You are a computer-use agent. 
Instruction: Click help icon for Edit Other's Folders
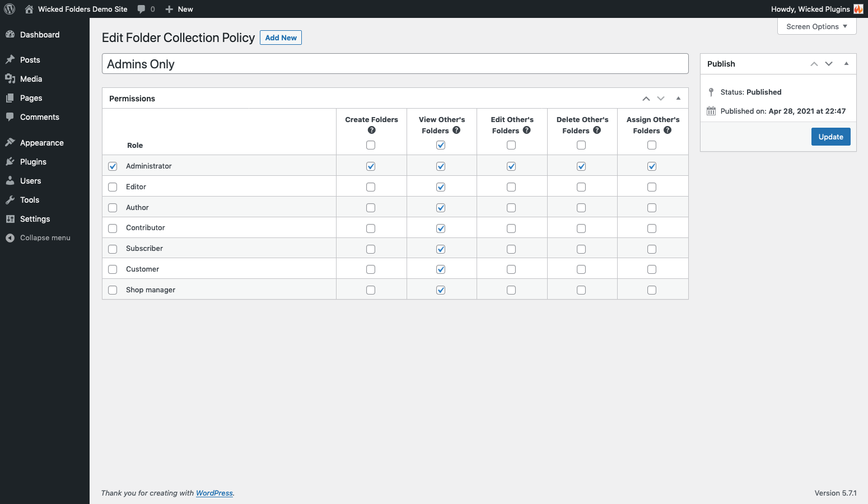click(526, 130)
